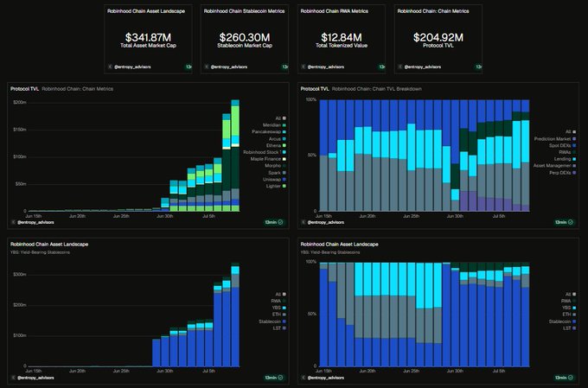
Task: Open 'Robinhood Chain: Chain TVL Breakdown' query title
Action: click(x=377, y=89)
